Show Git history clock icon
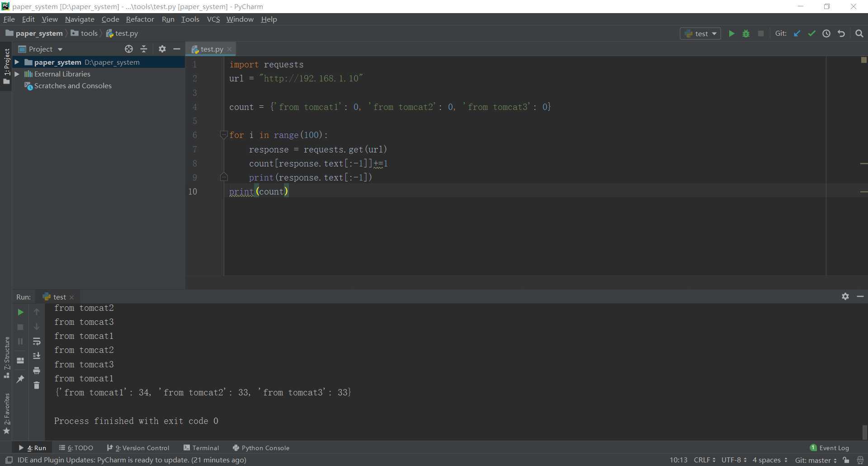 826,33
